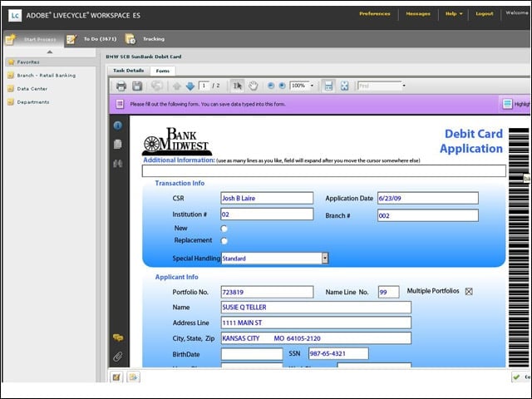532x399 pixels.
Task: Click the notes icon at bottom left
Action: [116, 377]
